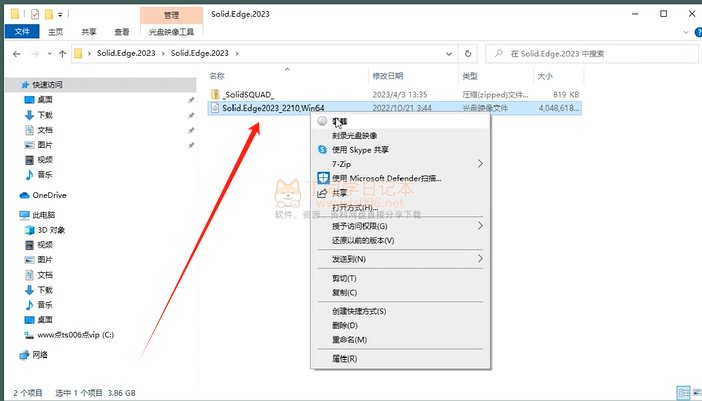702x401 pixels.
Task: Switch to details view icon in status bar
Action: tap(683, 393)
